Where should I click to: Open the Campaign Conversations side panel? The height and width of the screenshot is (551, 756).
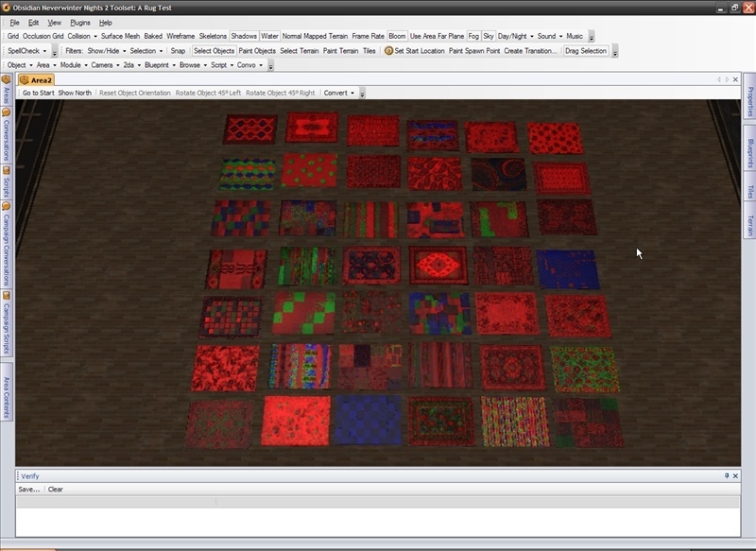tap(6, 241)
